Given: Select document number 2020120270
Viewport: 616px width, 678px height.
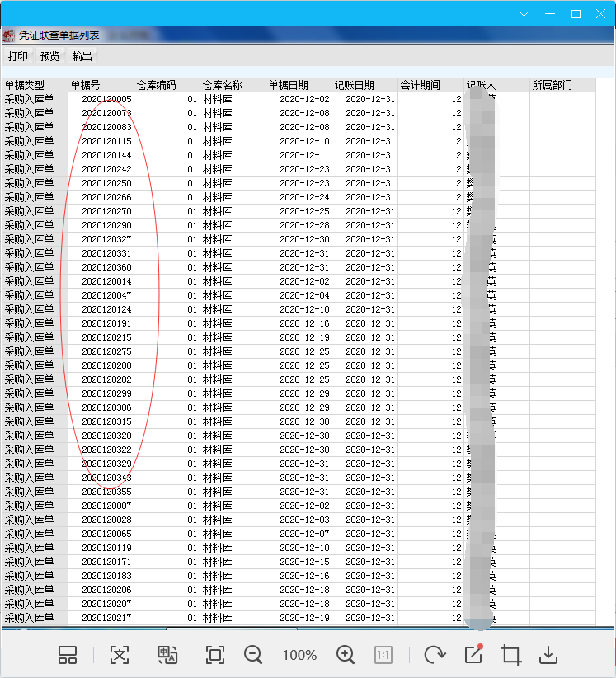Looking at the screenshot, I should coord(106,211).
